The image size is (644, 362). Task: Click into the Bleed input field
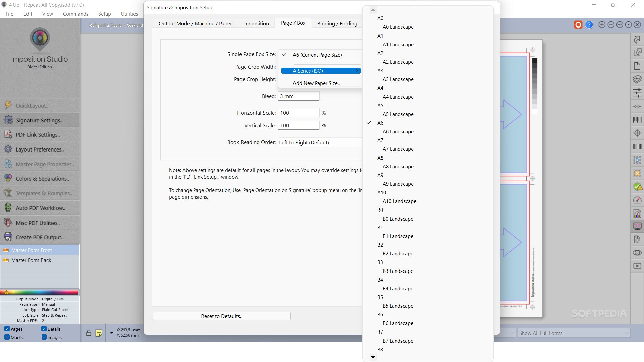point(299,96)
